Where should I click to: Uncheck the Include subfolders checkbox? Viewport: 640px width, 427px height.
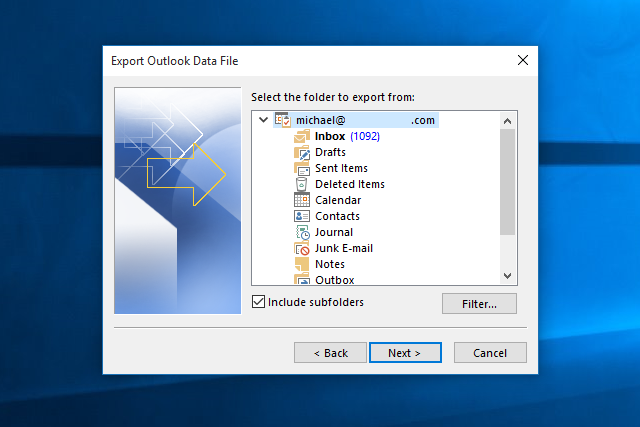point(258,302)
